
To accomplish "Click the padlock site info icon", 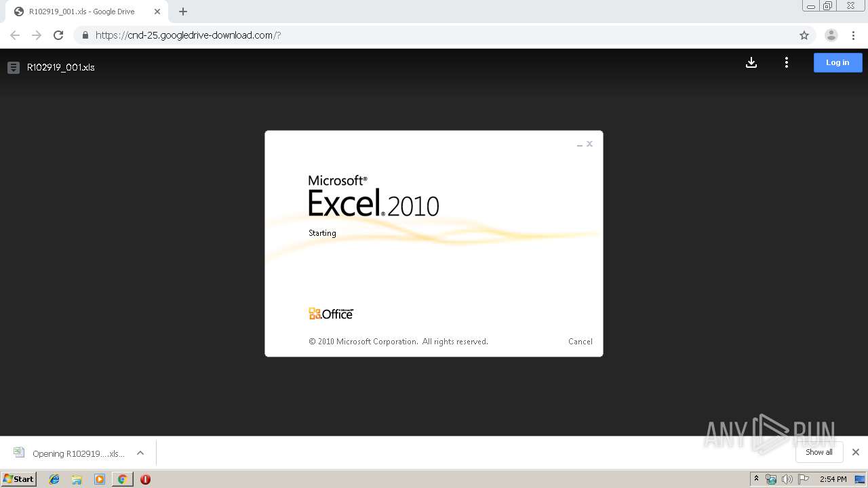I will pyautogui.click(x=85, y=35).
